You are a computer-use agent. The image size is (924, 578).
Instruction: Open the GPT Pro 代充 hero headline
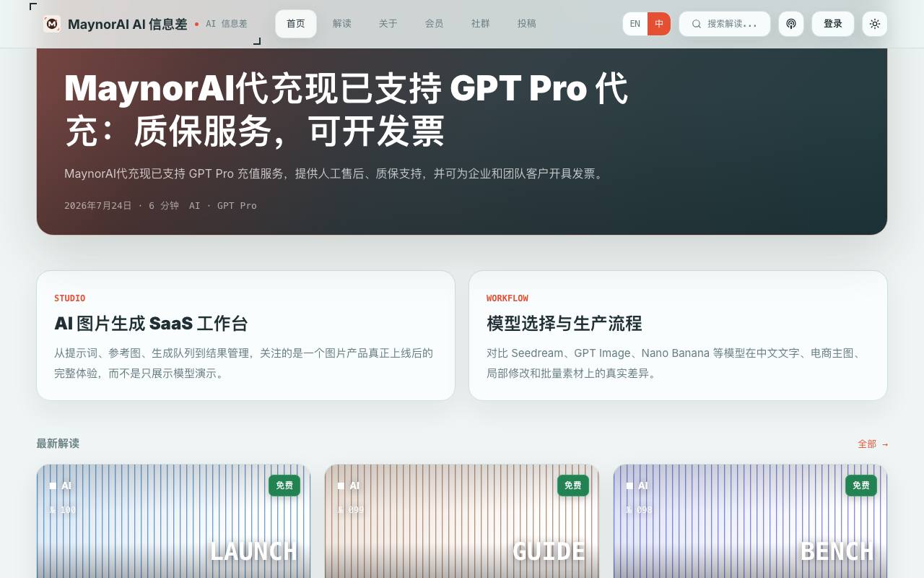[346, 110]
